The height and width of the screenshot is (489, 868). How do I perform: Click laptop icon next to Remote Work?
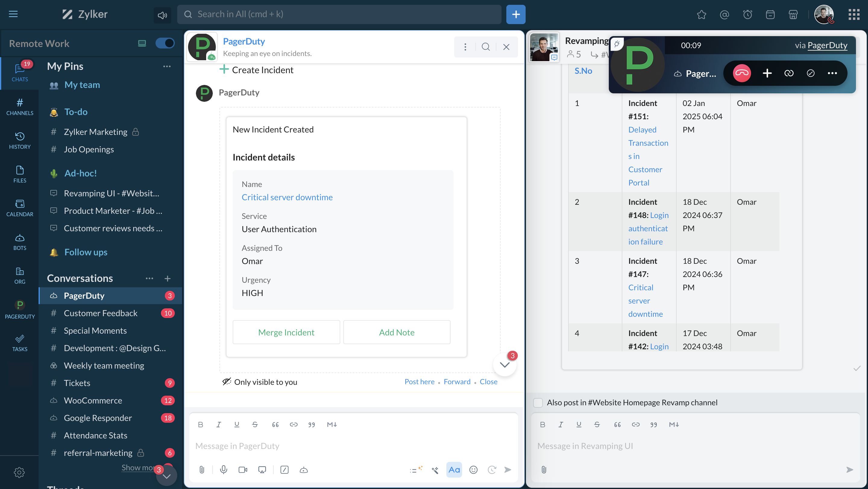point(142,43)
